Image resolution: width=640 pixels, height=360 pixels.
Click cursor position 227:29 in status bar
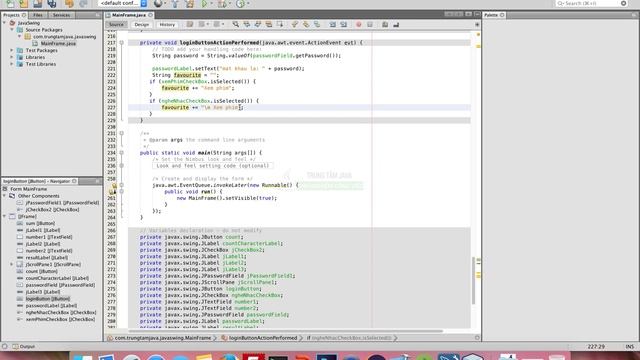(x=596, y=347)
